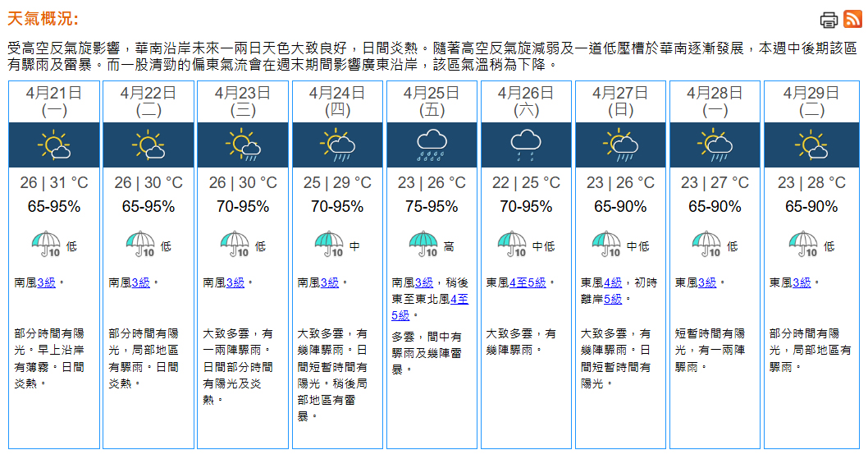Click the offshore 5級 link on April 27
The height and width of the screenshot is (459, 868).
click(x=613, y=300)
